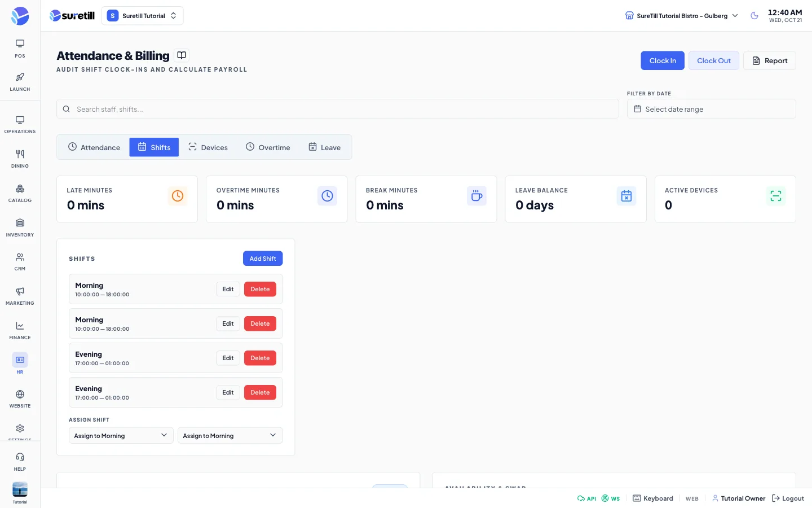Open the Suretill Tutorial workspace switcher
The width and height of the screenshot is (812, 508).
[142, 16]
